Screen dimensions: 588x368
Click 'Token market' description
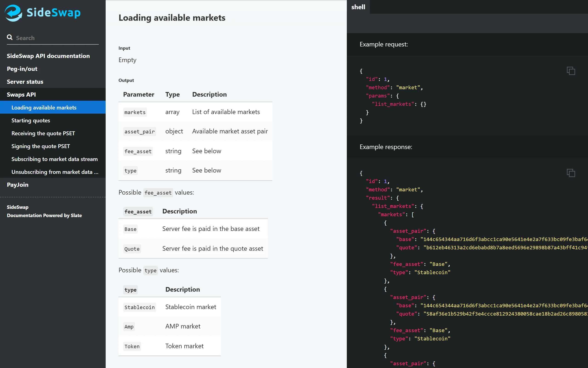[x=184, y=346]
